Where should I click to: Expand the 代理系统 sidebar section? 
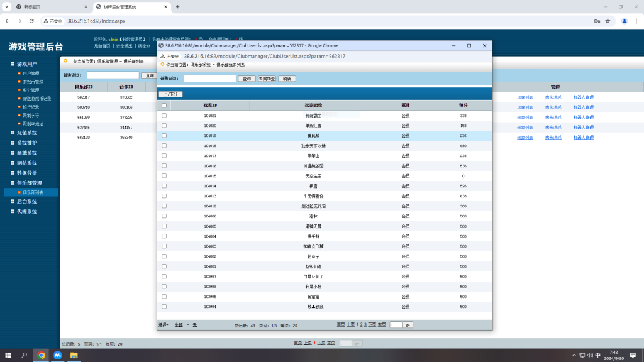coord(26,212)
